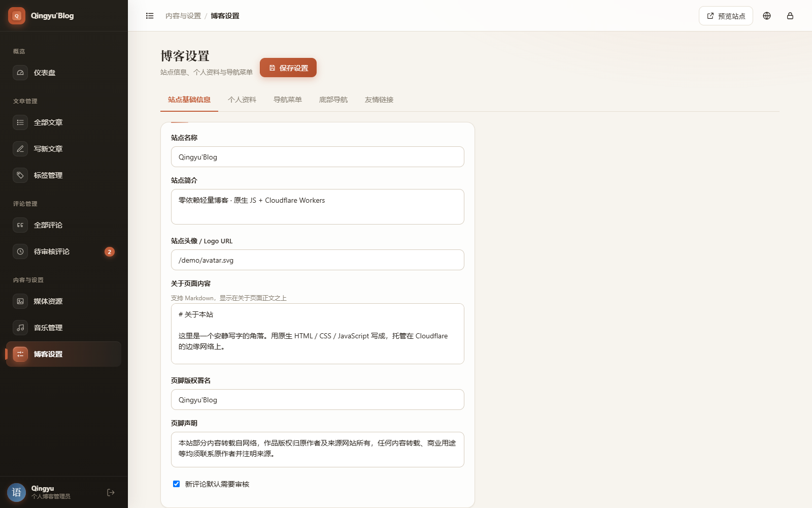
Task: Click the image icon beside 媒体资源
Action: [x=20, y=301]
